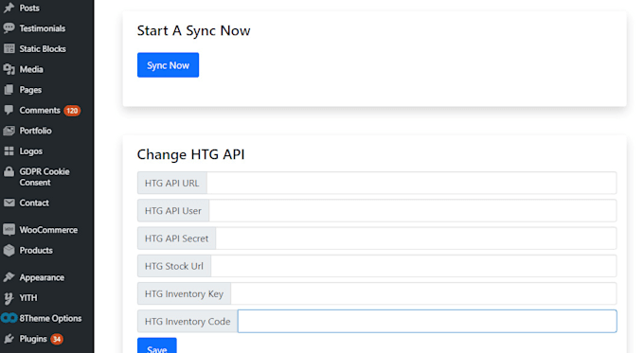The width and height of the screenshot is (644, 353).
Task: Click the Pages icon in sidebar
Action: [x=9, y=90]
